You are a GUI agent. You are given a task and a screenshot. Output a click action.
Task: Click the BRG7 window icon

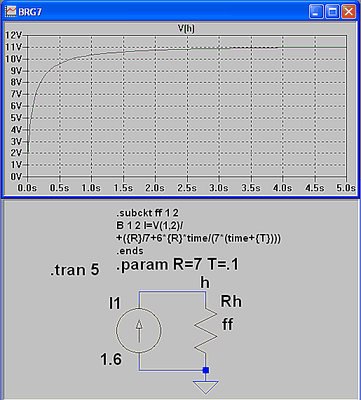click(x=11, y=11)
